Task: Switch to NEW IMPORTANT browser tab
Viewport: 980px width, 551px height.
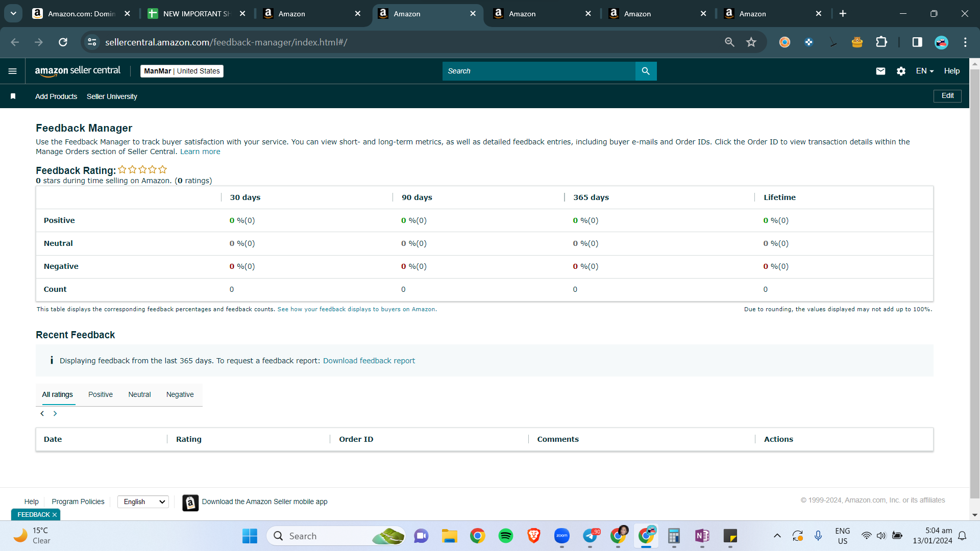Action: [x=197, y=14]
